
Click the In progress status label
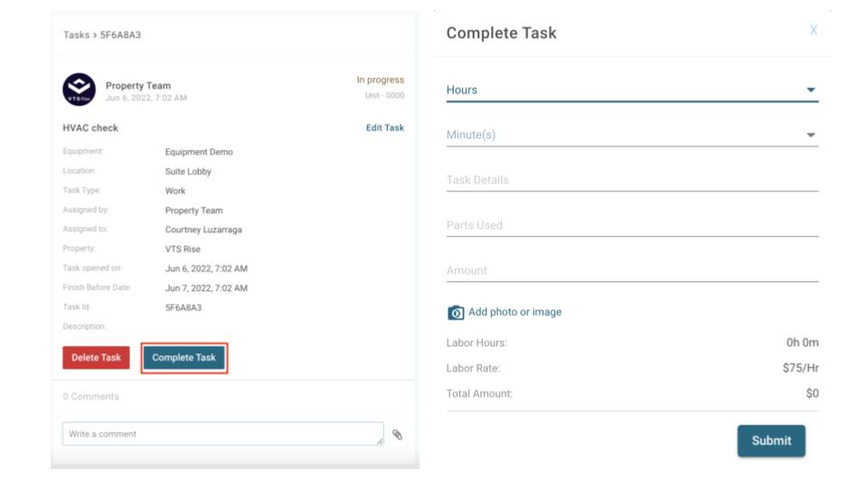(x=380, y=80)
